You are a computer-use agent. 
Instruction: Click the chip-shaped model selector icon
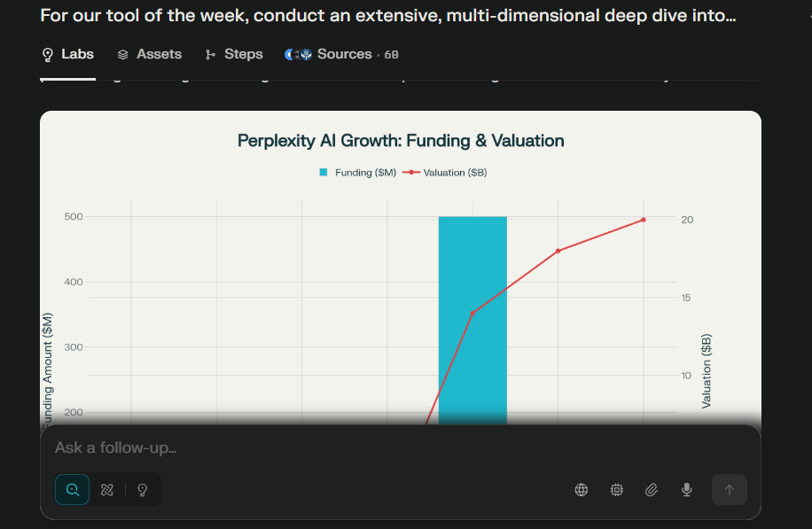click(x=616, y=490)
